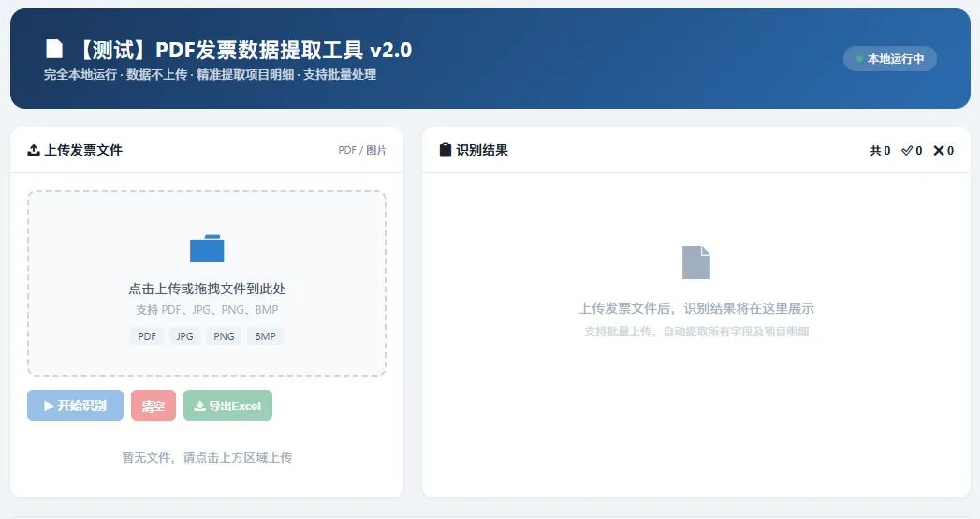Viewport: 980px width, 519px height.
Task: Click the blue folder upload icon
Action: 207,248
